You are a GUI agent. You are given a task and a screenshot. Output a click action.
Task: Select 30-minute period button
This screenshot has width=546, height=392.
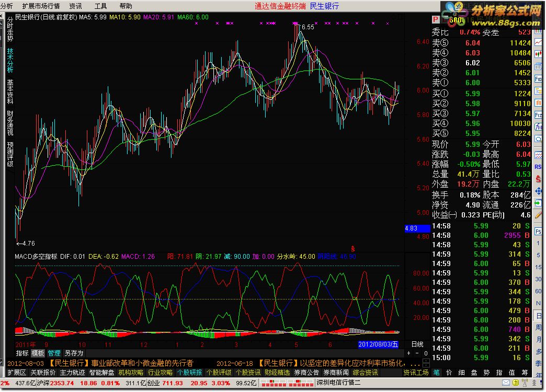538,279
